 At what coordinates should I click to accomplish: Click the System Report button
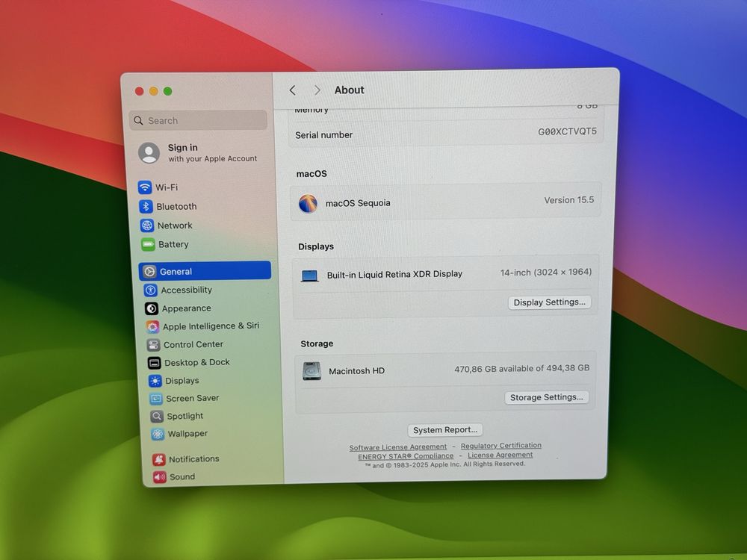click(x=445, y=430)
